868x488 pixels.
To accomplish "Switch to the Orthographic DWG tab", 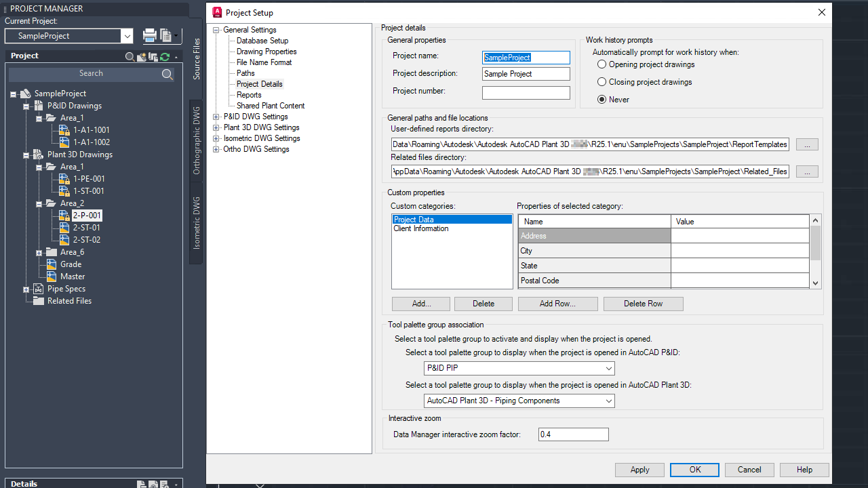I will click(x=196, y=141).
